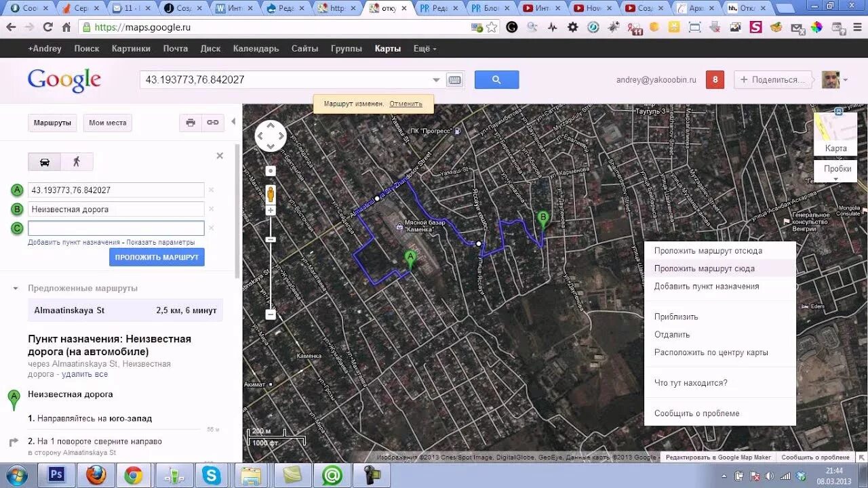Click Добавить пункт назначения link
The image size is (868, 488).
click(74, 242)
